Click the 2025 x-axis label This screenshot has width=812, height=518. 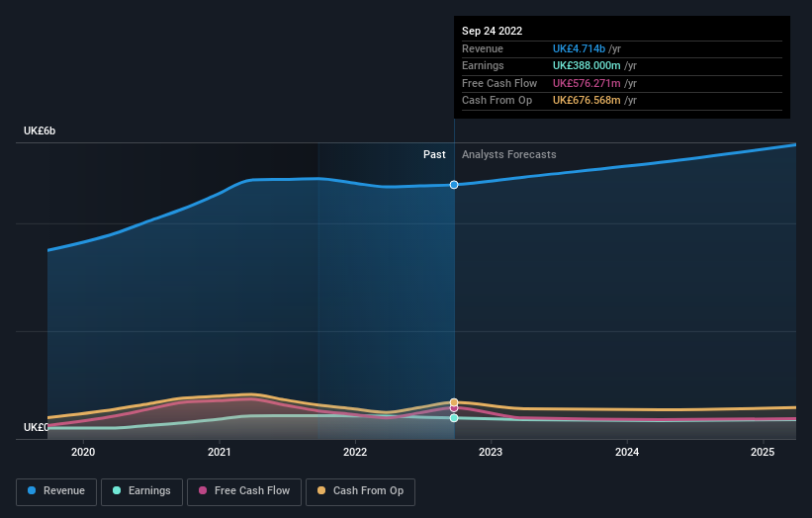(763, 452)
